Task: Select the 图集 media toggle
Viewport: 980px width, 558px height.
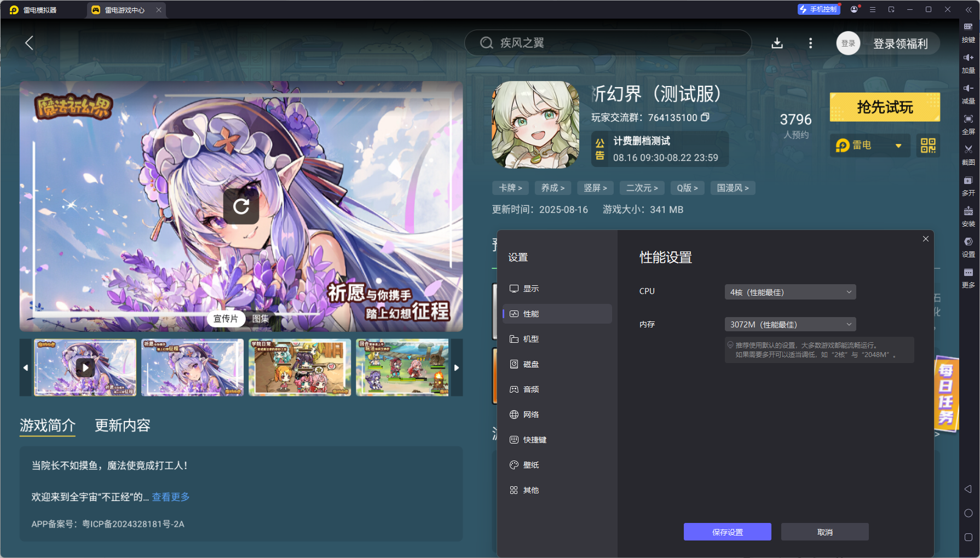Action: [261, 319]
